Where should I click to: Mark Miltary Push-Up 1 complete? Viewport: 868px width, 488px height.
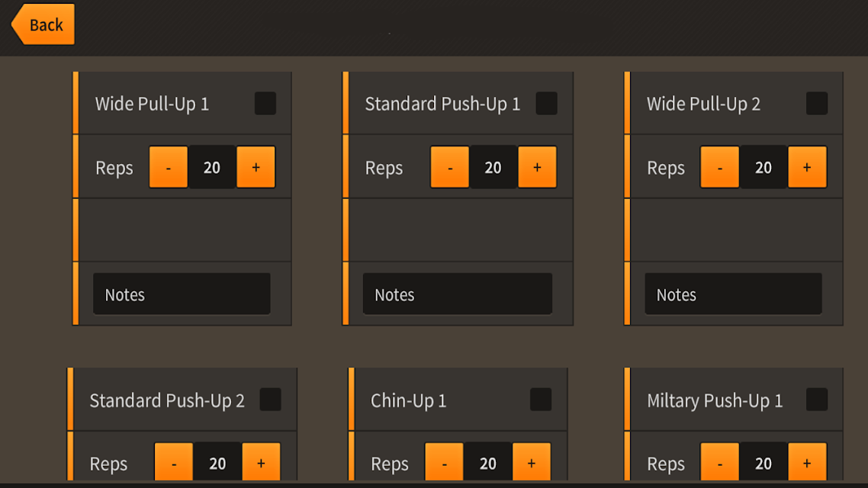pos(817,400)
